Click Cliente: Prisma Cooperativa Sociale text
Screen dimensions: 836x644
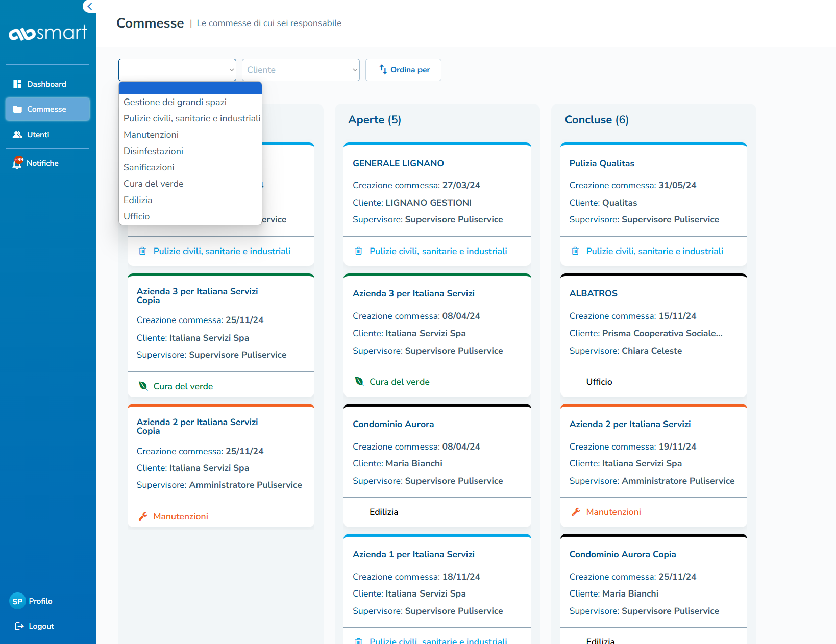tap(646, 333)
